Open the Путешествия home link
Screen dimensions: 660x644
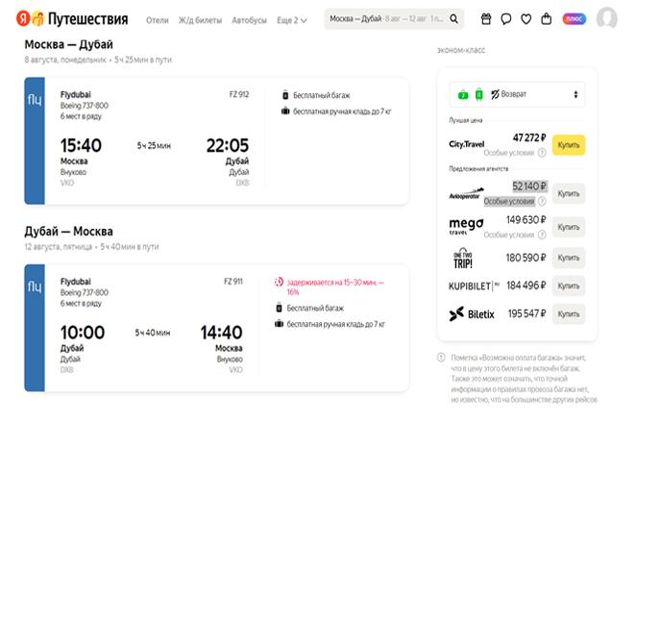[x=87, y=19]
